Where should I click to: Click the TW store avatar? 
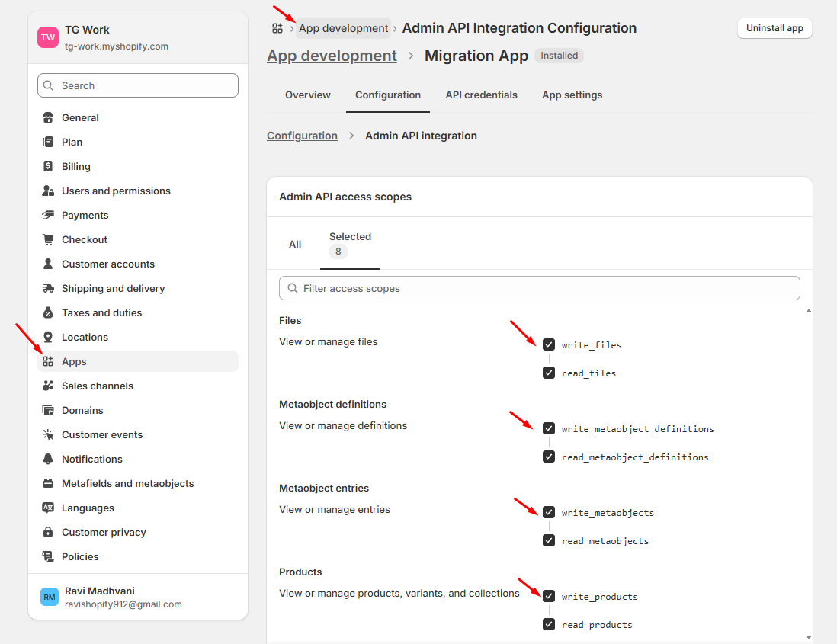[48, 37]
